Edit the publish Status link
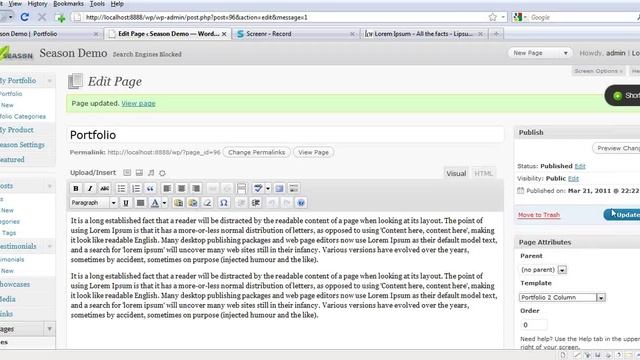The width and height of the screenshot is (640, 360). tap(580, 166)
